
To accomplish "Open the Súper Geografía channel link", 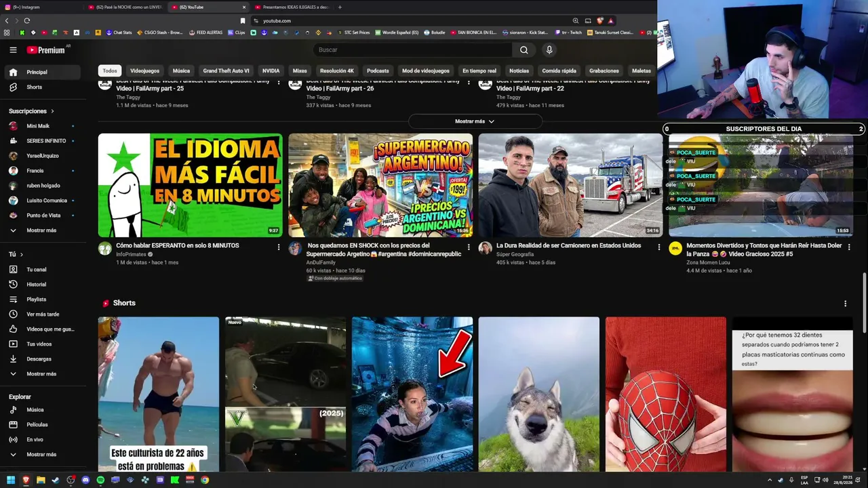I will click(515, 254).
